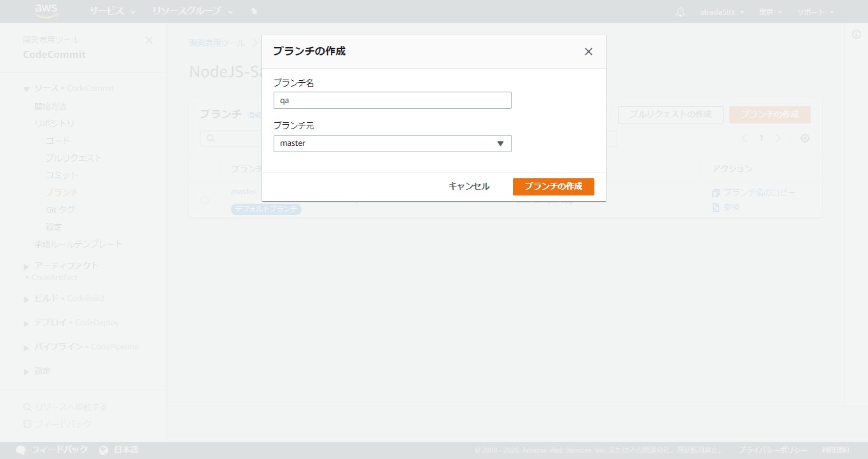Click the ブランチ名のコピー copy icon
The image size is (868, 459).
click(716, 192)
